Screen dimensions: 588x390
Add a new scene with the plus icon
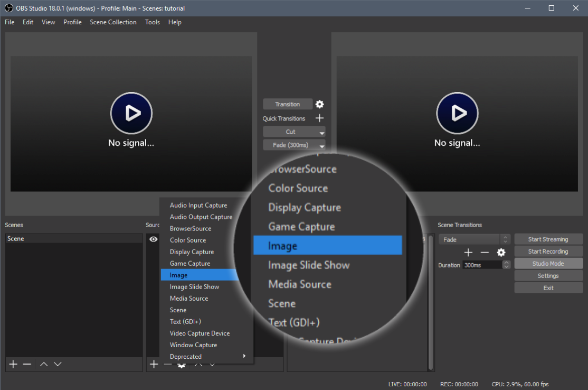[x=13, y=364]
